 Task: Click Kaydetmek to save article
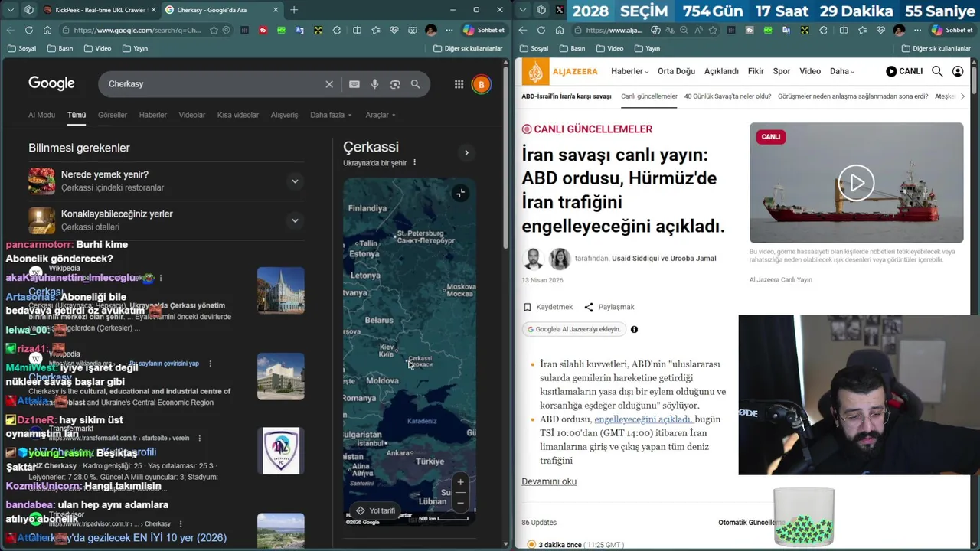coord(547,307)
